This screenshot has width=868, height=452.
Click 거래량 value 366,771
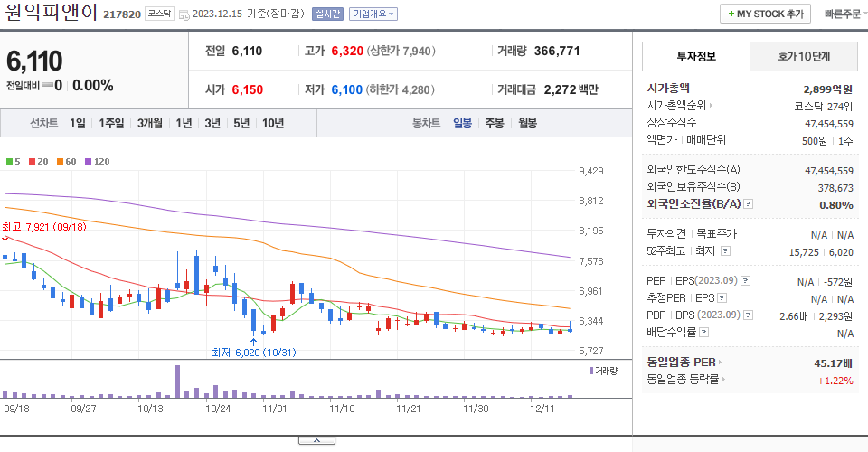557,51
